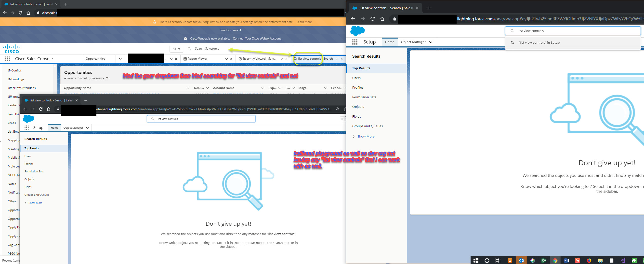The width and height of the screenshot is (644, 264).
Task: Open File Explorer from the taskbar
Action: pos(600,261)
